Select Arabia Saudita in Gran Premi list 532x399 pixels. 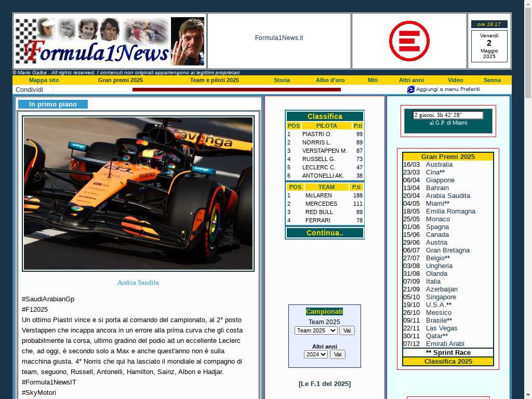coord(448,196)
